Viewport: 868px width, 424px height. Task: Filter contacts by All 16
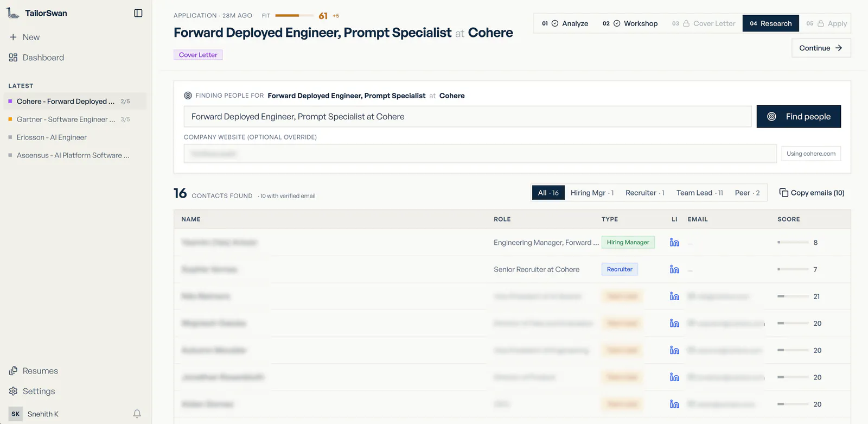click(548, 193)
